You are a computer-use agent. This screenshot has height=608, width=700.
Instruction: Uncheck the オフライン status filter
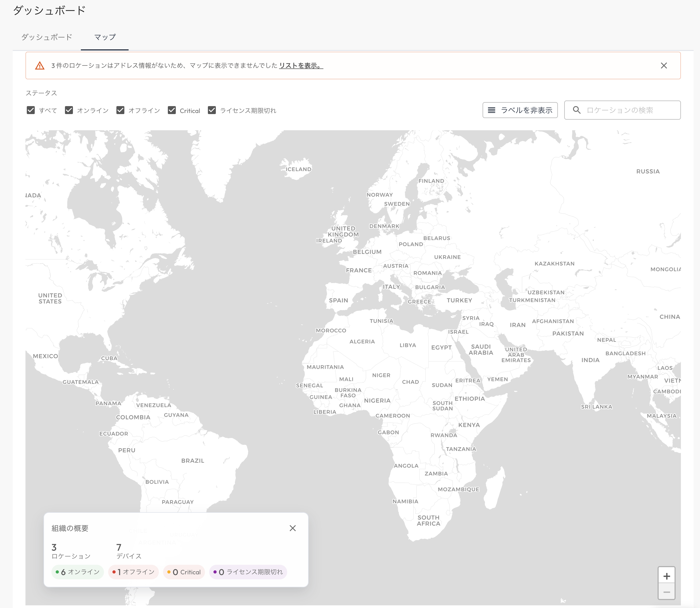point(120,110)
